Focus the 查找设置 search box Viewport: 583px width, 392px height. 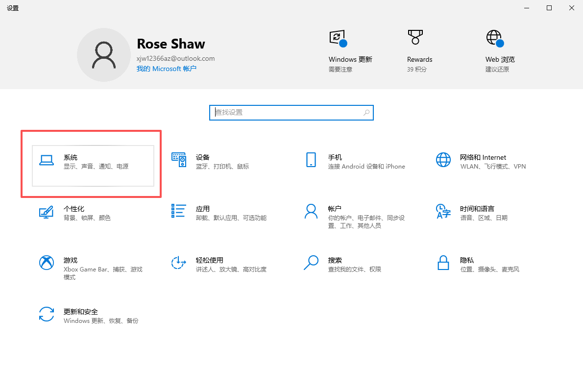(291, 113)
